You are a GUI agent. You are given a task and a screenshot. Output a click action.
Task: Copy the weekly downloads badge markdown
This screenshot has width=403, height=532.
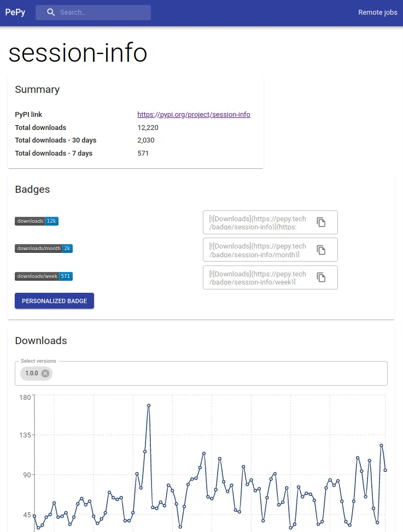tap(322, 277)
